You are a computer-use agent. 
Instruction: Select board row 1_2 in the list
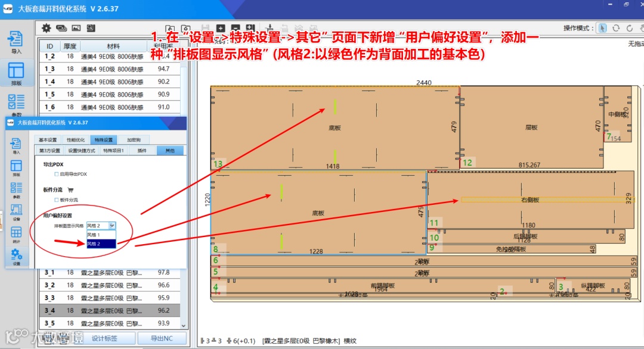pyautogui.click(x=110, y=56)
